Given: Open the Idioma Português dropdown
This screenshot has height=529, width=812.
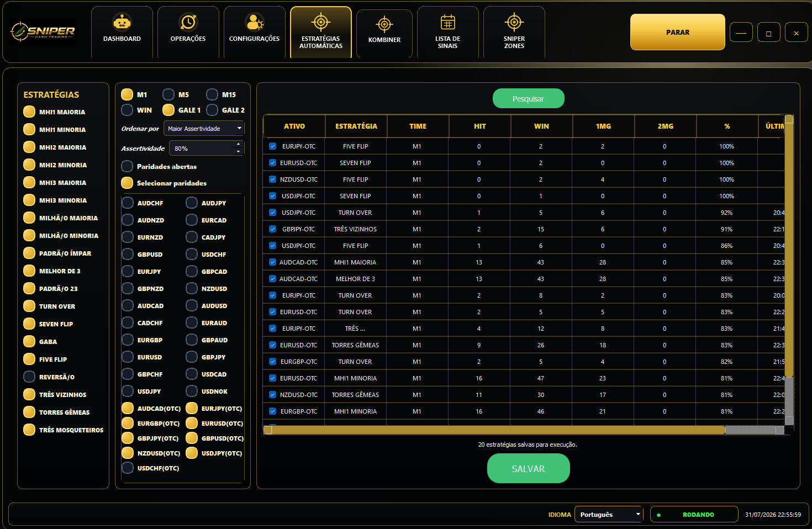Looking at the screenshot, I should click(609, 514).
